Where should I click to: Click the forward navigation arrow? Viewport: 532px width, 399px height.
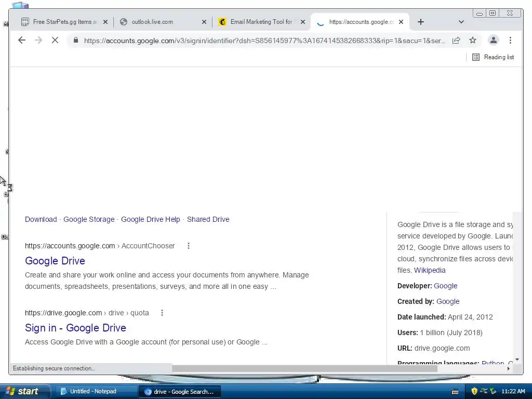[38, 41]
